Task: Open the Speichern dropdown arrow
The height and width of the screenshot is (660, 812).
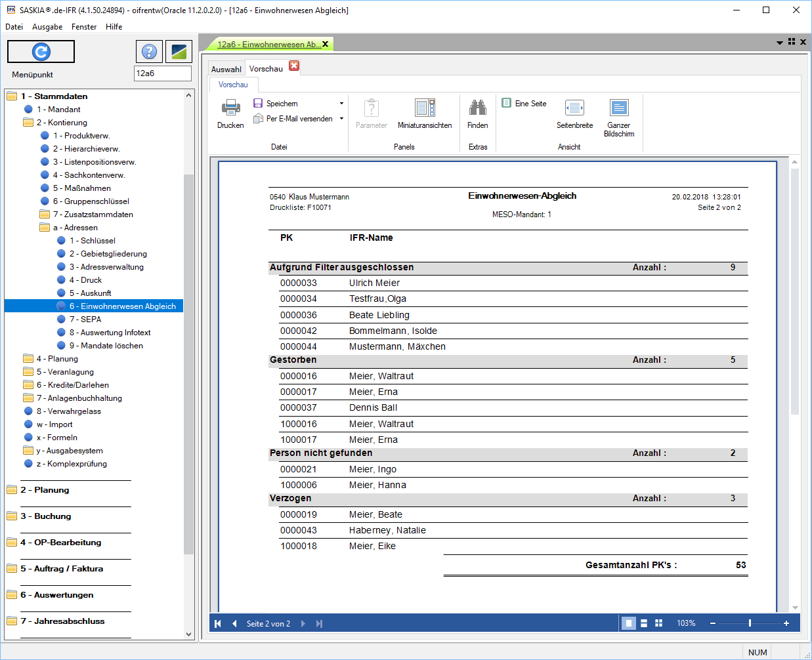Action: (x=341, y=104)
